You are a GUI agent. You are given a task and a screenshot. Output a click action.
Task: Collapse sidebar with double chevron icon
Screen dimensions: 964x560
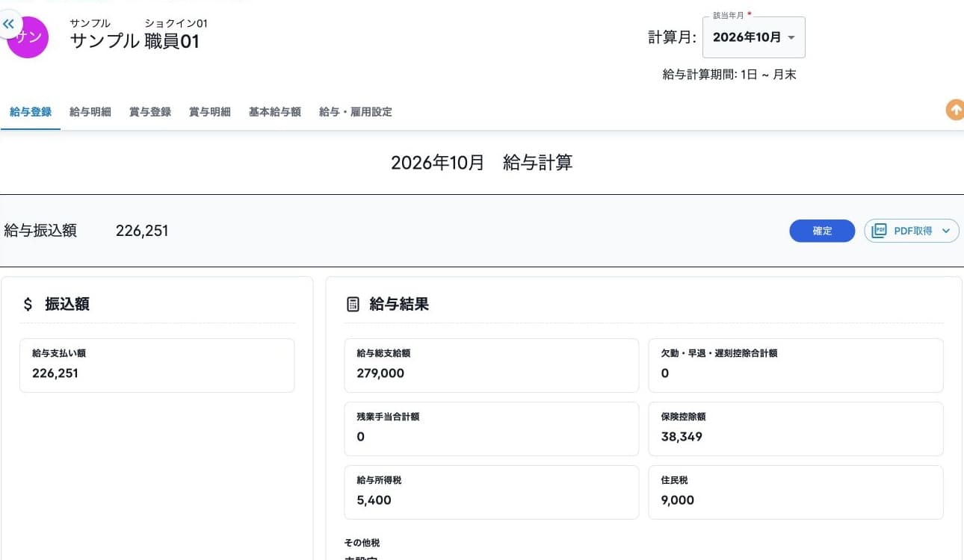[8, 24]
